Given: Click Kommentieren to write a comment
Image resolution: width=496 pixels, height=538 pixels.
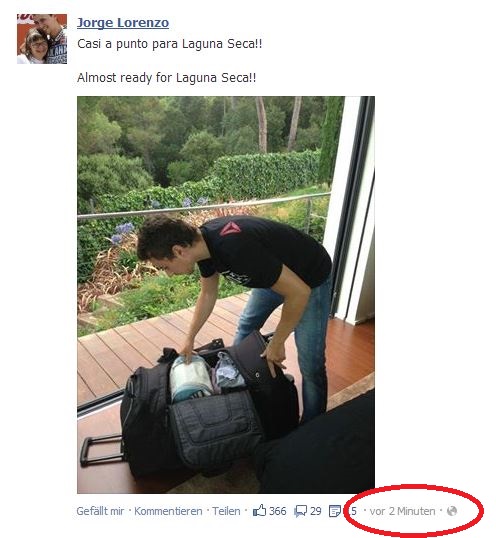Looking at the screenshot, I should tap(168, 511).
